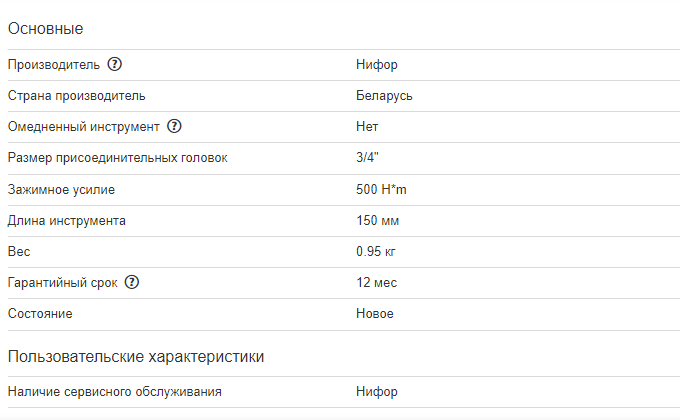Viewport: 680px width, 420px height.
Task: Click the Пользовательские характеристики heading
Action: click(135, 356)
